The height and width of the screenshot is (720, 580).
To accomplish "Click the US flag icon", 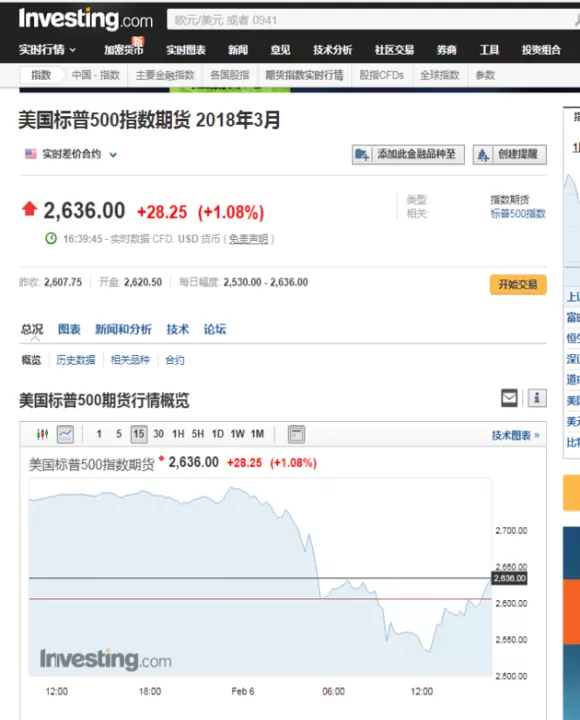I will (30, 154).
